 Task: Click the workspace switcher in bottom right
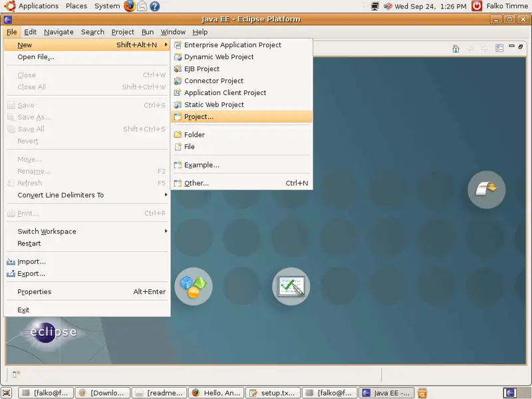click(x=510, y=393)
